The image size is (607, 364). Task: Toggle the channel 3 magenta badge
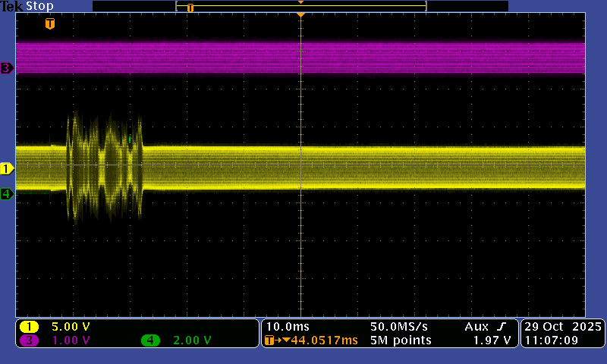tap(30, 340)
